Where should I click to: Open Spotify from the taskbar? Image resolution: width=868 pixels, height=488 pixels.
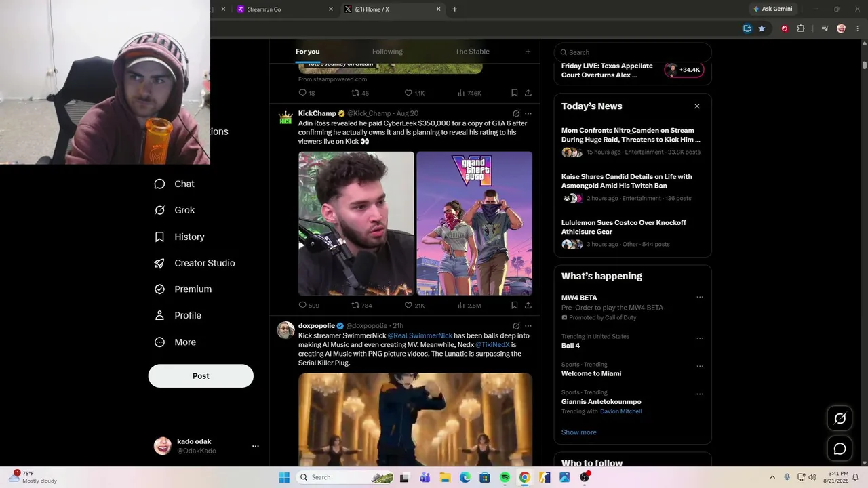(505, 477)
